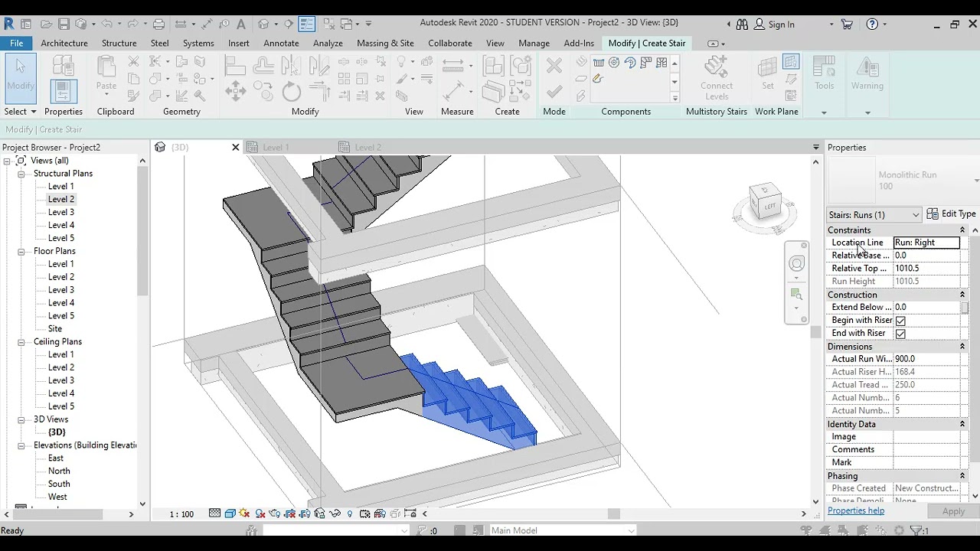
Task: Open Visual Style icon in view control bar
Action: [230, 514]
